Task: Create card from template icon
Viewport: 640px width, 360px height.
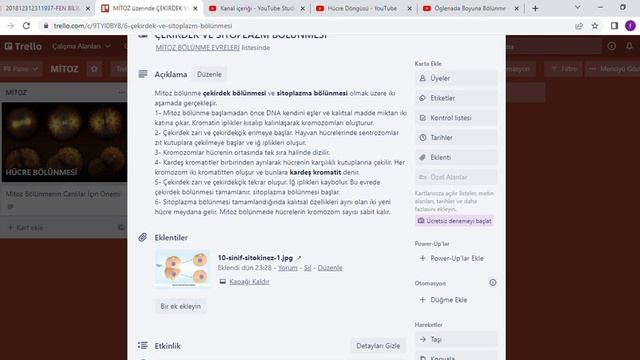Action: (x=121, y=227)
